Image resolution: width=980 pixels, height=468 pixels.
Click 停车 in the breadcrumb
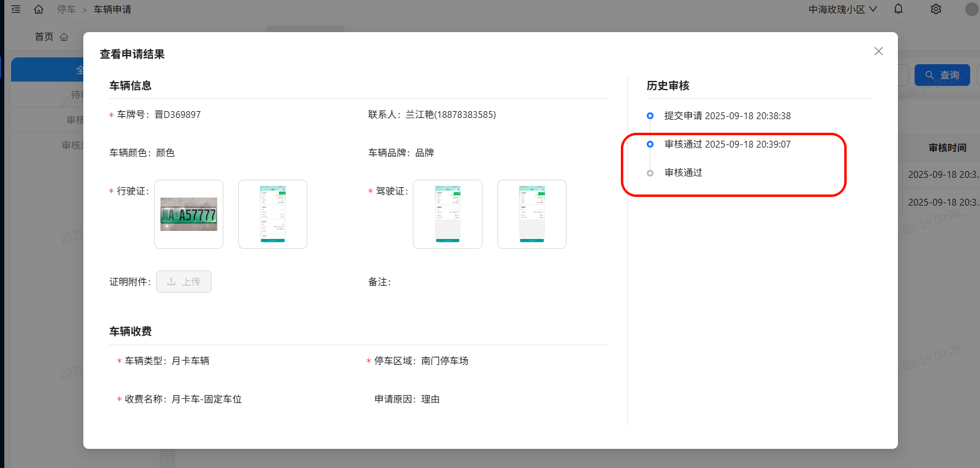click(66, 9)
